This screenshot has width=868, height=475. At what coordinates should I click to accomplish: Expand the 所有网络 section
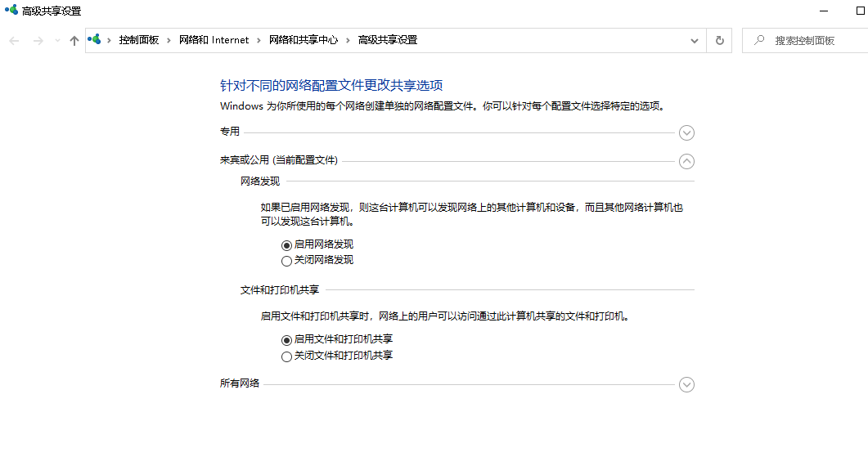point(686,384)
